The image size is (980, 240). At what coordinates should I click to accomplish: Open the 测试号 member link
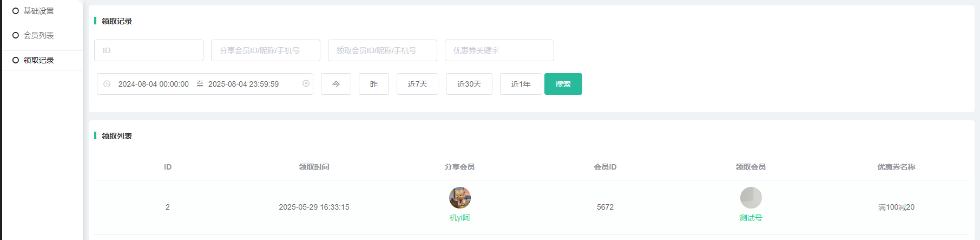click(x=751, y=218)
